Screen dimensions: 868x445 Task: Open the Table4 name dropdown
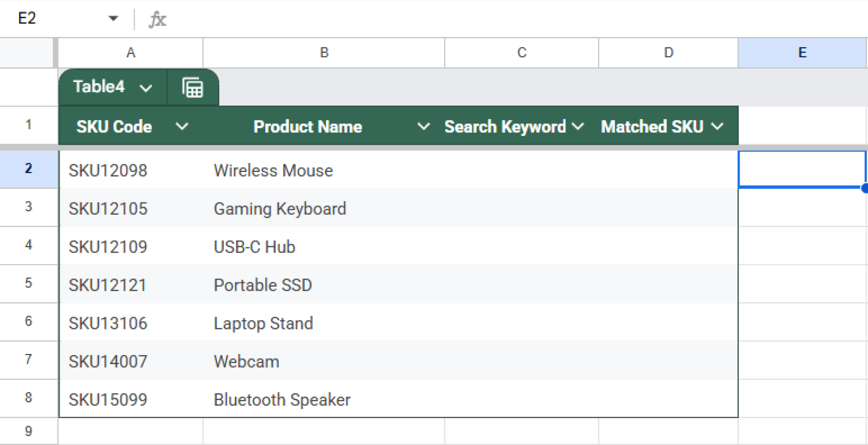click(x=145, y=88)
